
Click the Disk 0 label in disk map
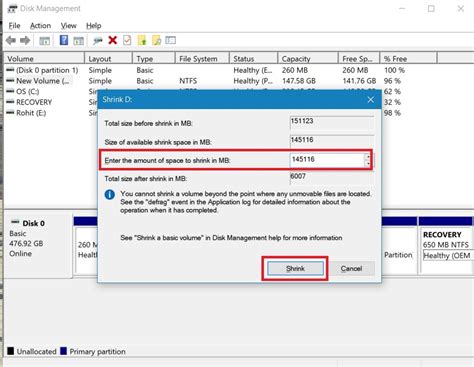pyautogui.click(x=33, y=223)
